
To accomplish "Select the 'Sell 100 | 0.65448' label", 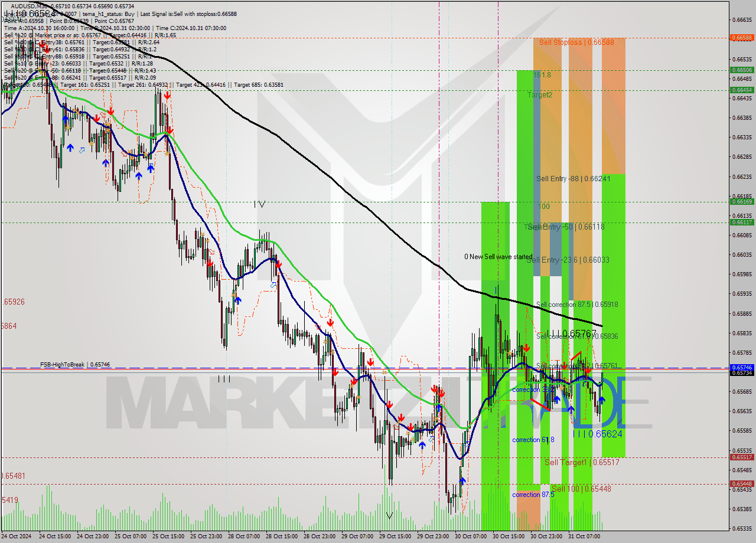I will click(581, 489).
